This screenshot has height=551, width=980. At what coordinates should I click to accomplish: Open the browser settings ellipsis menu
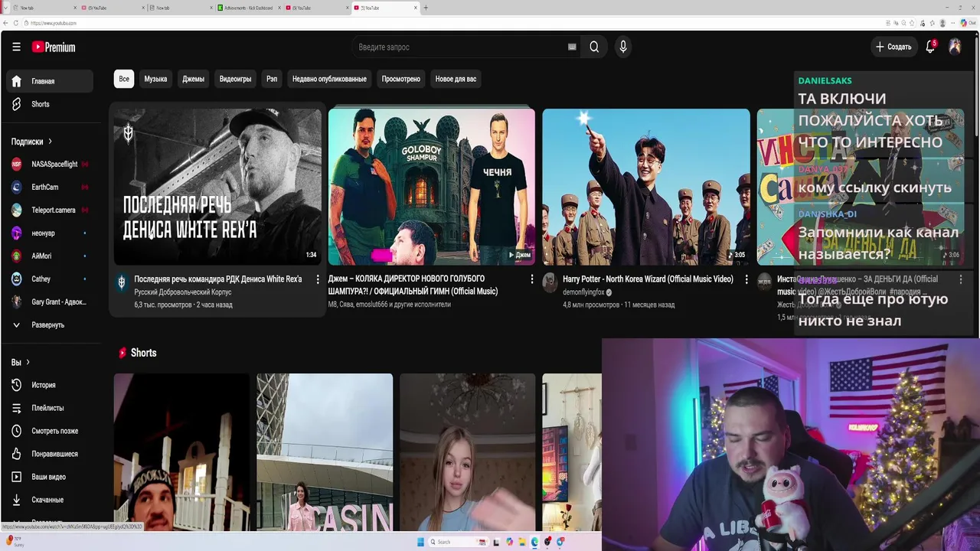pyautogui.click(x=953, y=23)
